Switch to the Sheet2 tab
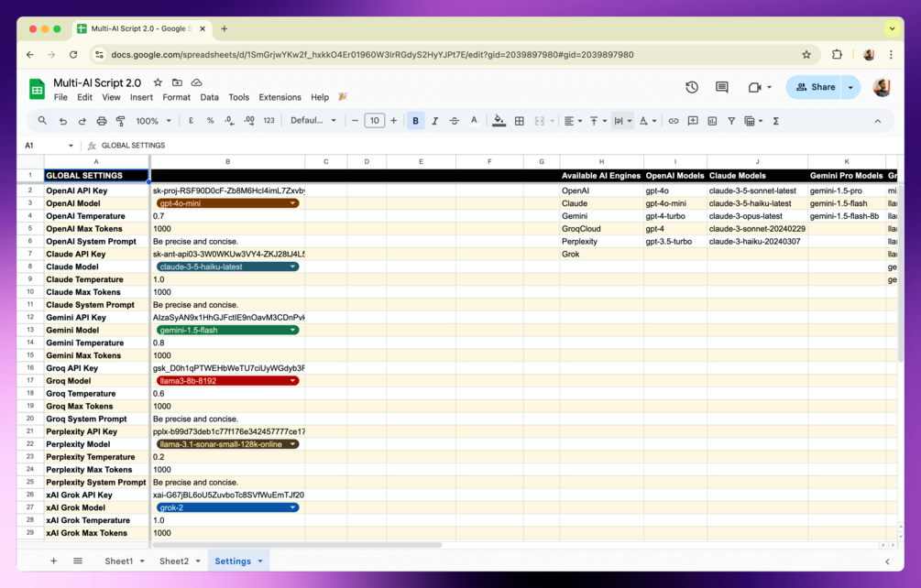This screenshot has height=588, width=921. click(x=174, y=561)
